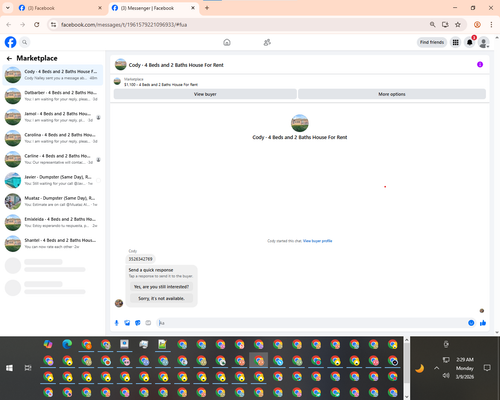Viewport: 500px width, 400px height.
Task: Click the install app icon in address bar
Action: (445, 24)
